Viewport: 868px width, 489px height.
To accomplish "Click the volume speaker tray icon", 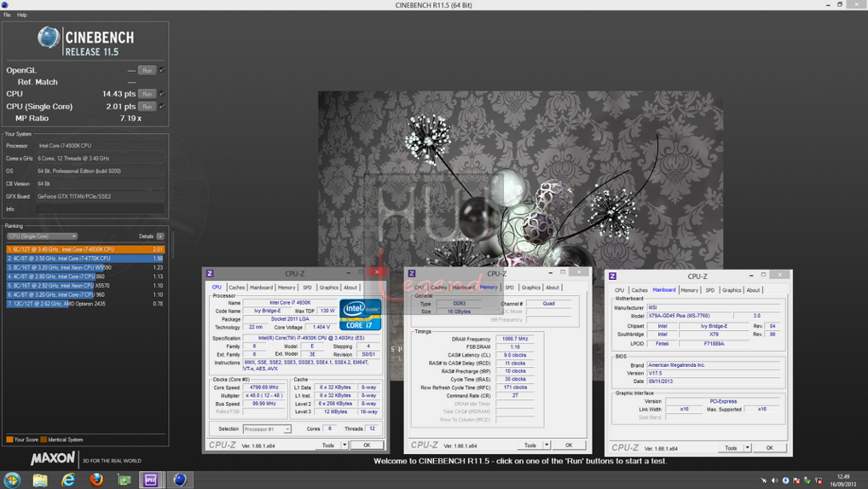I will 775,480.
